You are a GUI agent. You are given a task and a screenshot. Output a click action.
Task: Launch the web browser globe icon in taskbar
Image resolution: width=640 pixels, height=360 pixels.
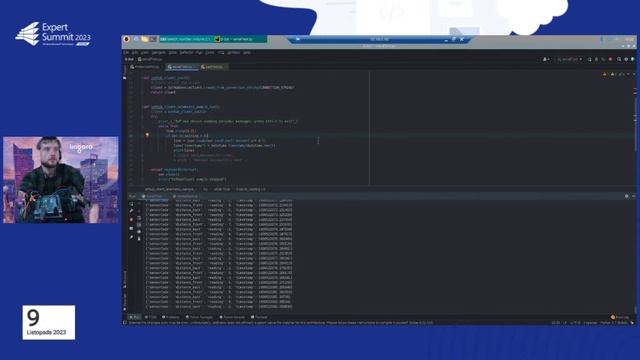coord(136,40)
